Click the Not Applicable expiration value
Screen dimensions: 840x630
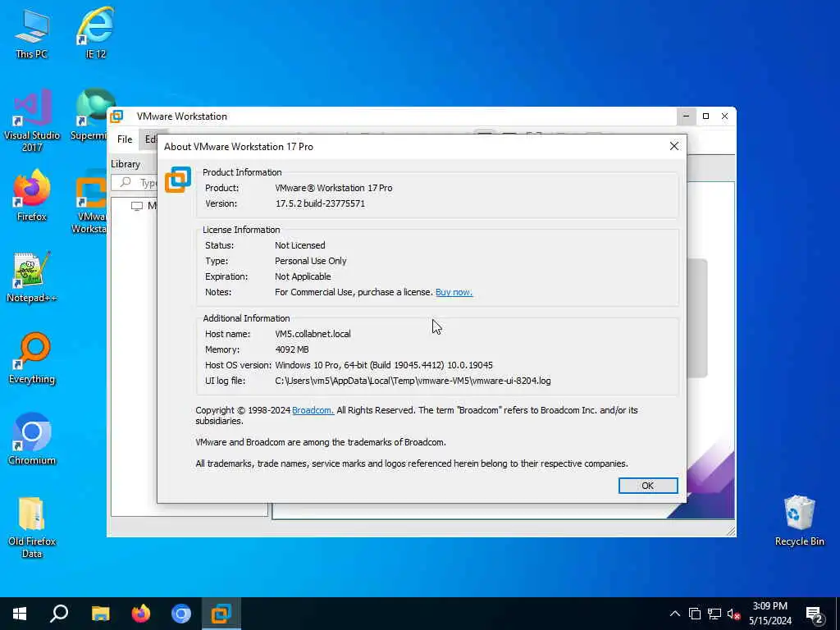(x=303, y=276)
